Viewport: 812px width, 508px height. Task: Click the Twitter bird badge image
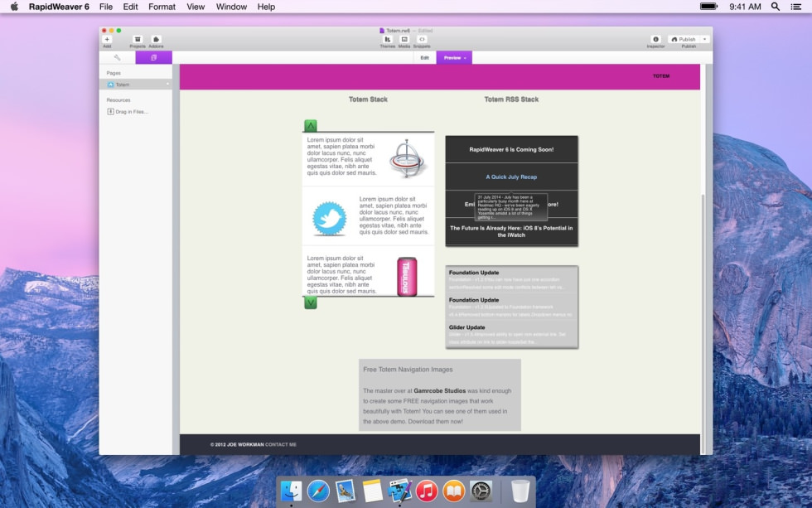tap(330, 219)
